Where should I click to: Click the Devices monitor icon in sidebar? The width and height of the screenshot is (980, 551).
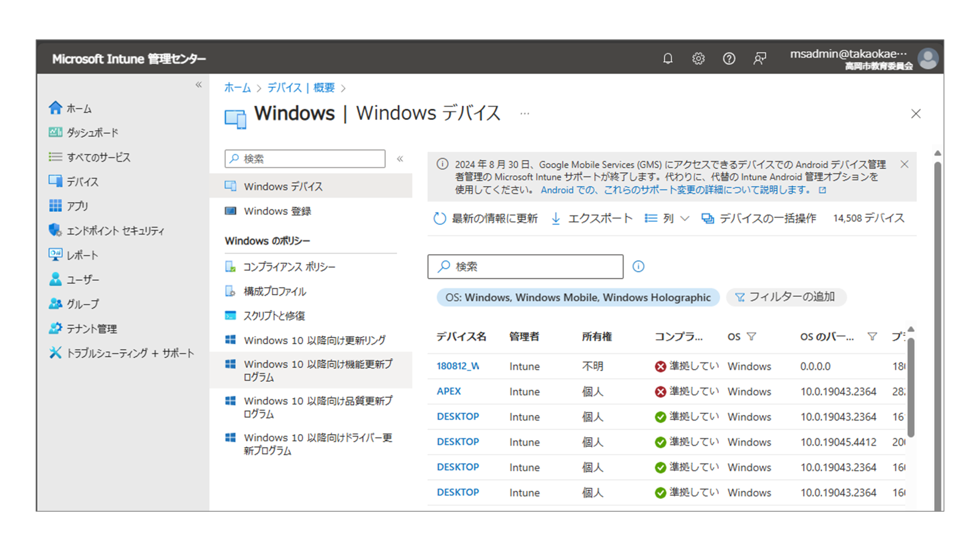[x=55, y=181]
